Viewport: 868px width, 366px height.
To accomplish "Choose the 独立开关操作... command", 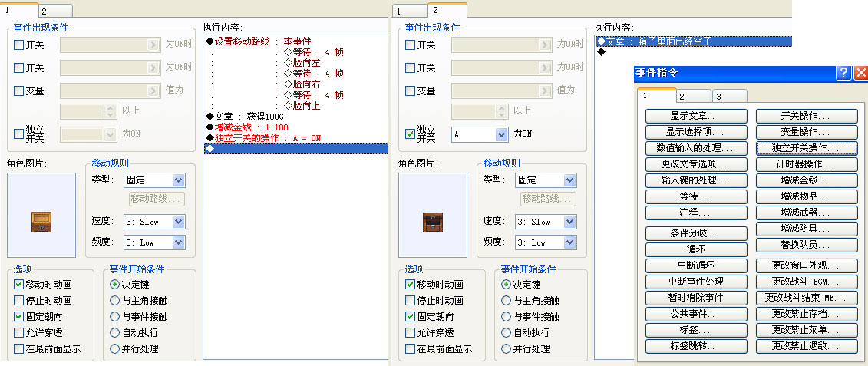I will (807, 148).
